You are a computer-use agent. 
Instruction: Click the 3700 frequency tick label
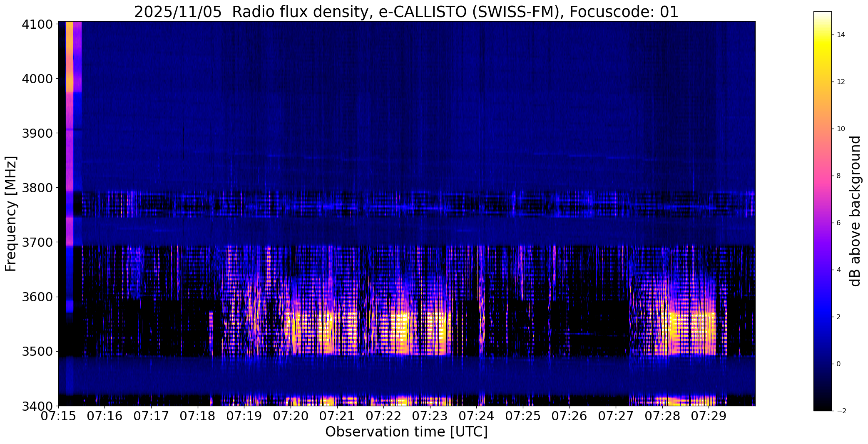(x=37, y=242)
